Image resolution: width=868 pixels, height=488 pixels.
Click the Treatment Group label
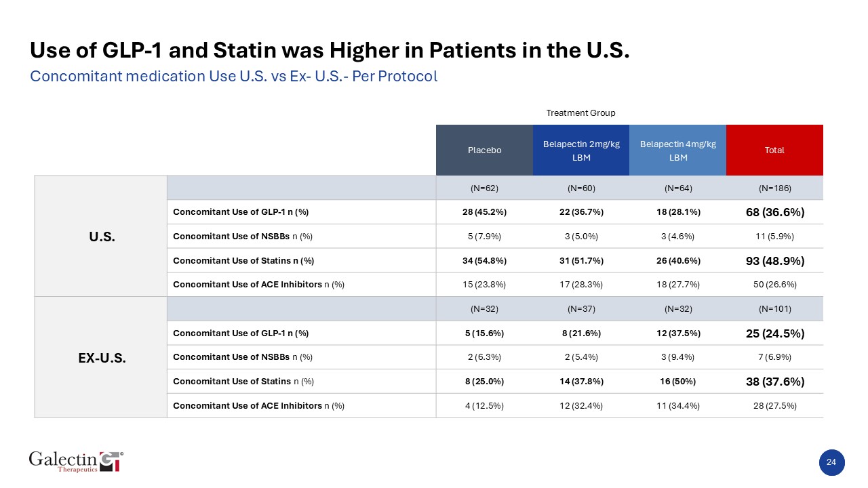580,113
